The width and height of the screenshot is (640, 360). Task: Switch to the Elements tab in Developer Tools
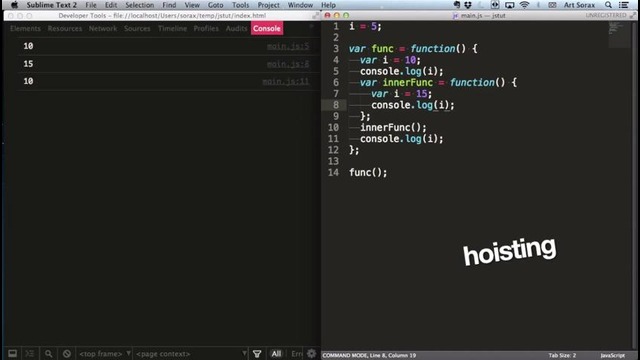pyautogui.click(x=25, y=29)
